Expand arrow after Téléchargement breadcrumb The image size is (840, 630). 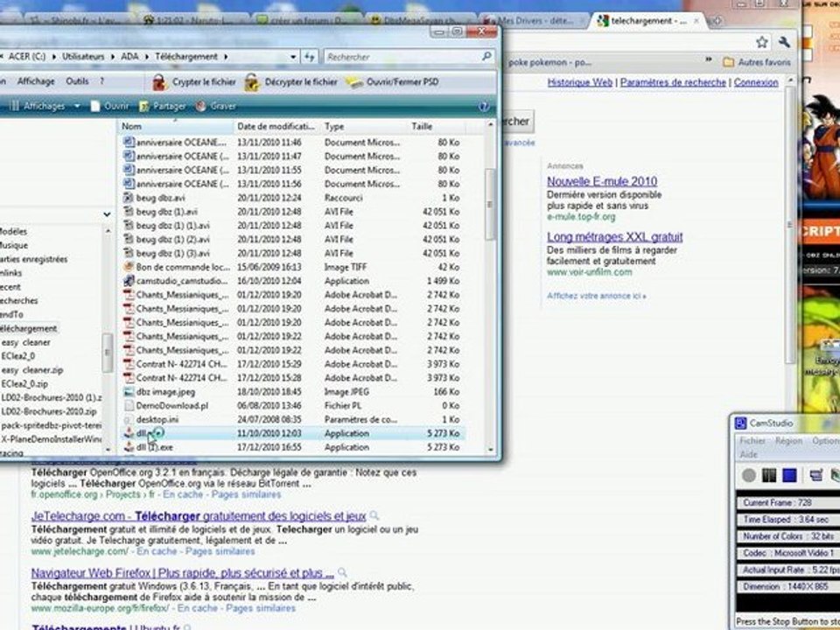click(x=226, y=56)
